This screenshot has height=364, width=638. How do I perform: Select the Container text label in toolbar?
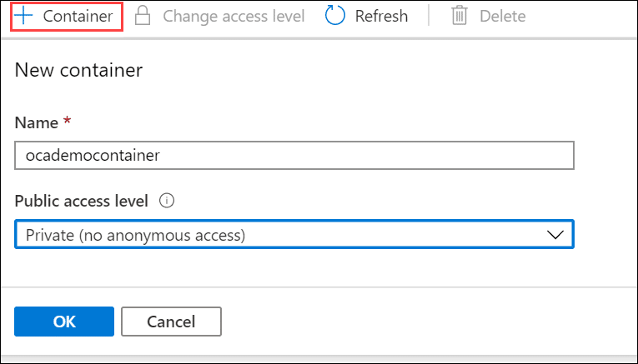pos(78,16)
